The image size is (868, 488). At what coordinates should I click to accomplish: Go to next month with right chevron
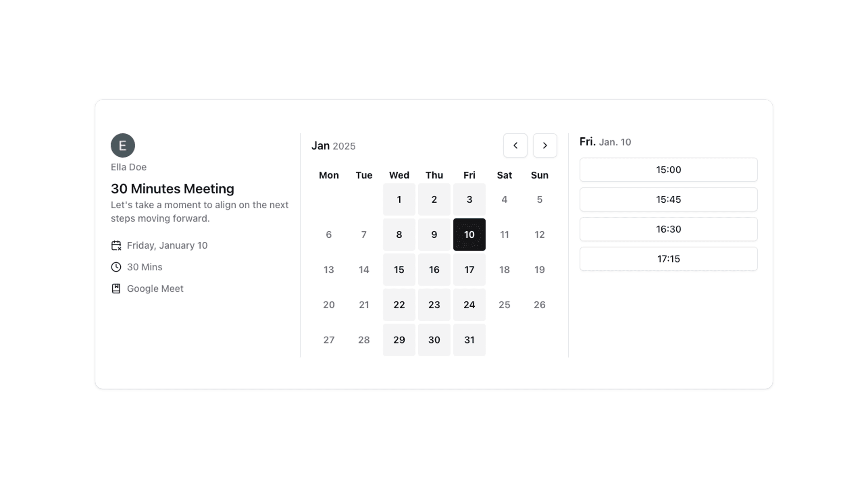[545, 145]
